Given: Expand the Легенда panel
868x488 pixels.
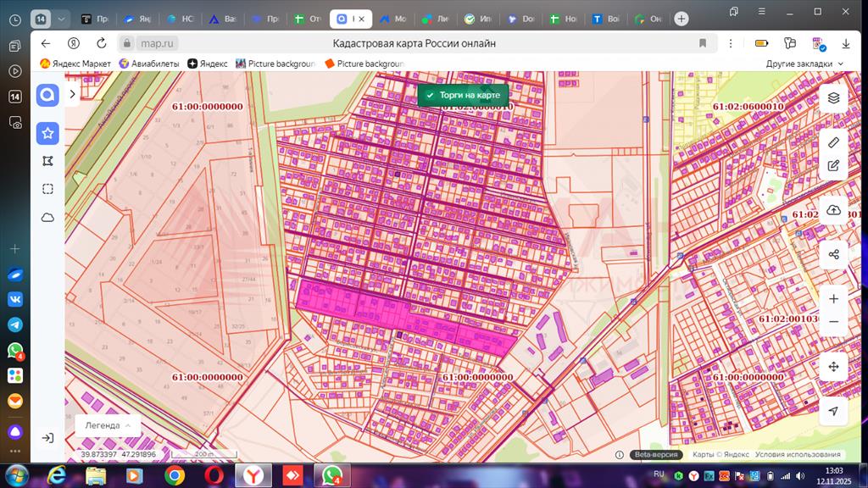Looking at the screenshot, I should tap(107, 425).
